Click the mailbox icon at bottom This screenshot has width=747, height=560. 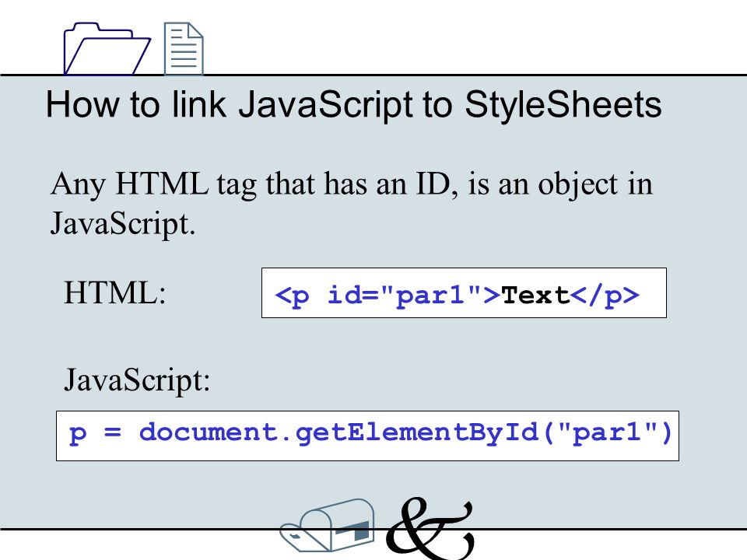click(328, 525)
